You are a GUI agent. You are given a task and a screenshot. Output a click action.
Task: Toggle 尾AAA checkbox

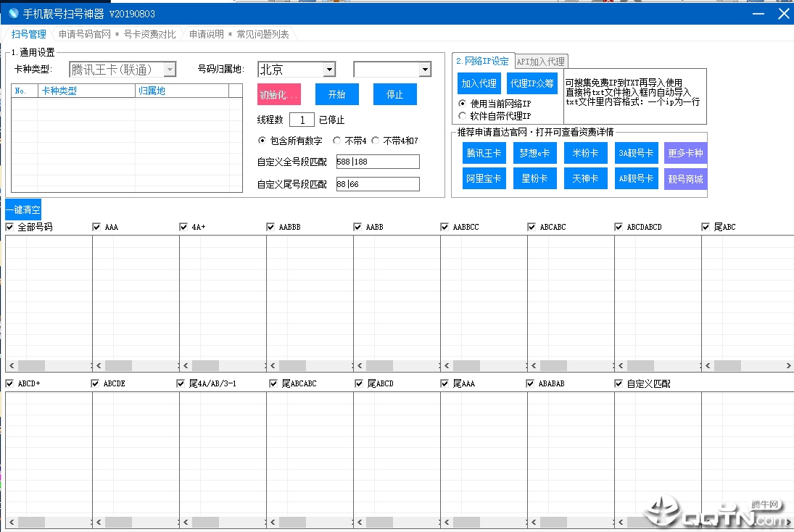pos(444,383)
